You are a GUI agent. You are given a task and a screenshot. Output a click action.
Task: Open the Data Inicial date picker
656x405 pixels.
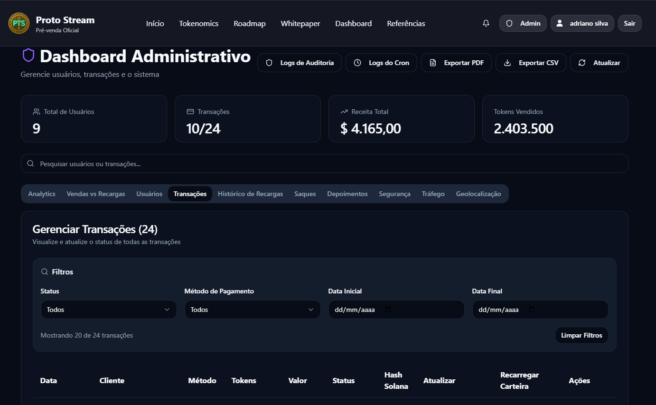[396, 310]
